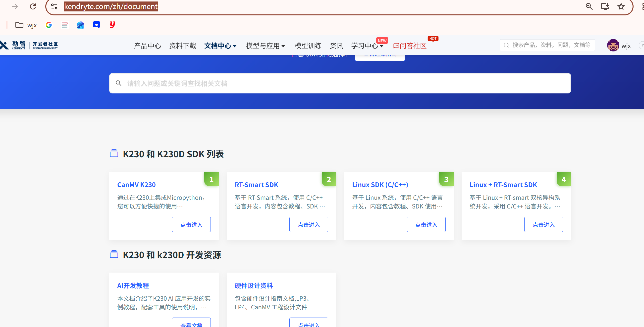
Task: Click the magnifier in top site search
Action: pyautogui.click(x=506, y=45)
